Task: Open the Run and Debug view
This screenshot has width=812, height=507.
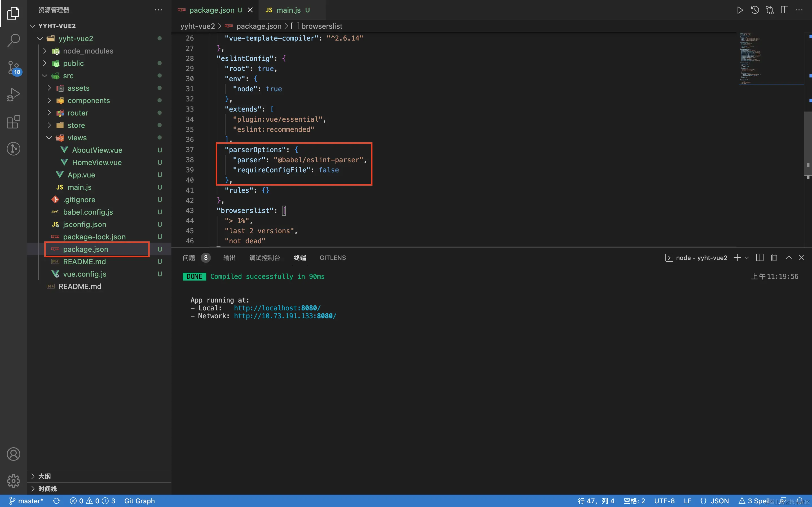Action: pyautogui.click(x=14, y=95)
